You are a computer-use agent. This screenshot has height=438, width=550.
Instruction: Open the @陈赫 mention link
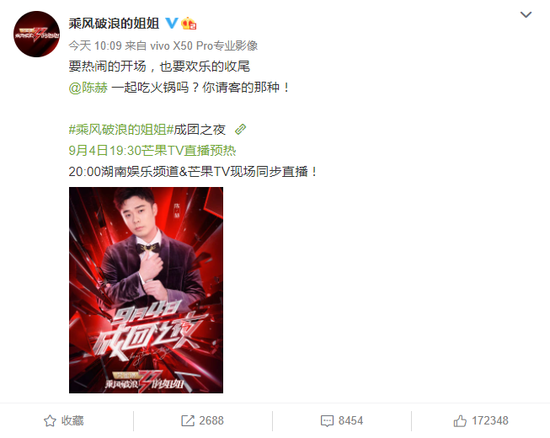point(88,87)
